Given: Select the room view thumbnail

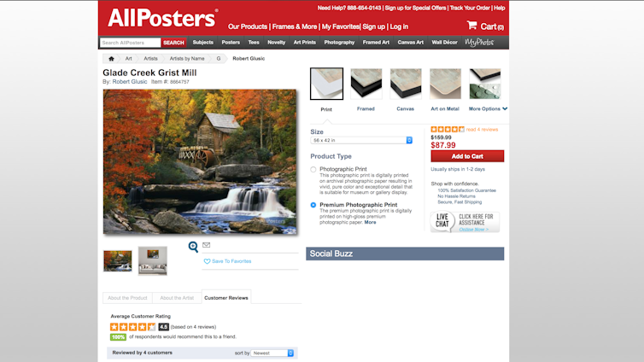Looking at the screenshot, I should 152,261.
